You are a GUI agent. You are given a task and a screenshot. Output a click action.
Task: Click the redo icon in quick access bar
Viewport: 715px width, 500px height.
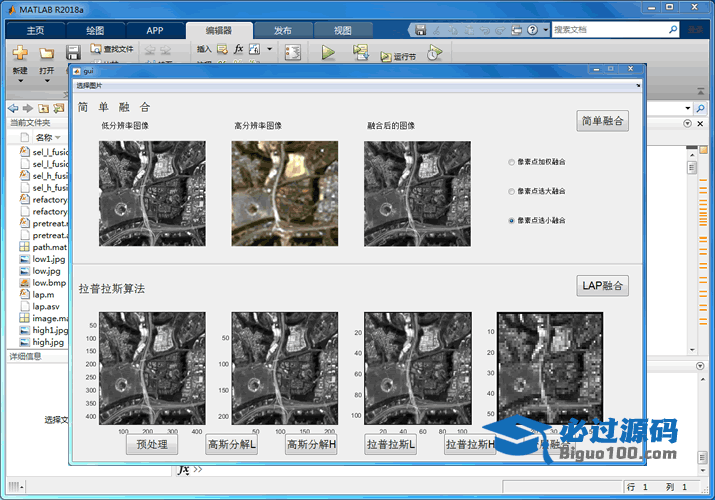click(x=500, y=30)
